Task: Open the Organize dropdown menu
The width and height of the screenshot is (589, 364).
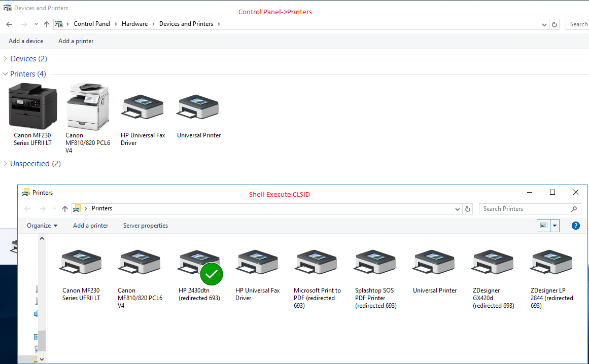Action: coord(42,226)
